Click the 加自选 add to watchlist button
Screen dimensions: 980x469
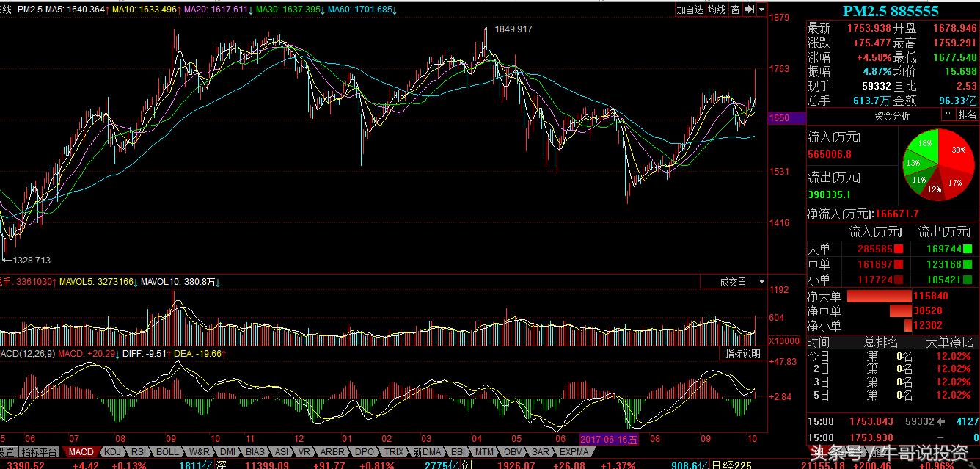690,10
